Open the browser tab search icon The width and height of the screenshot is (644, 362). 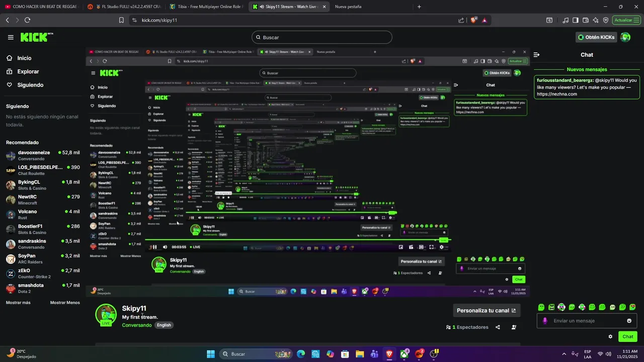tap(549, 20)
